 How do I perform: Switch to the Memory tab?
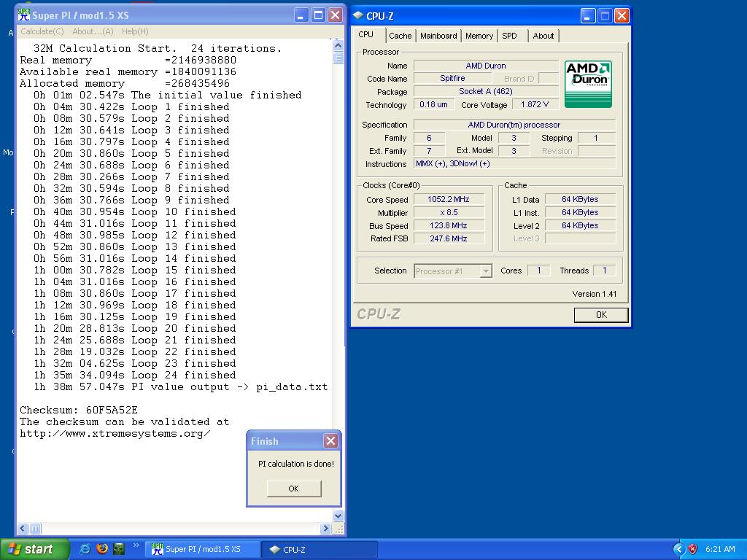479,36
